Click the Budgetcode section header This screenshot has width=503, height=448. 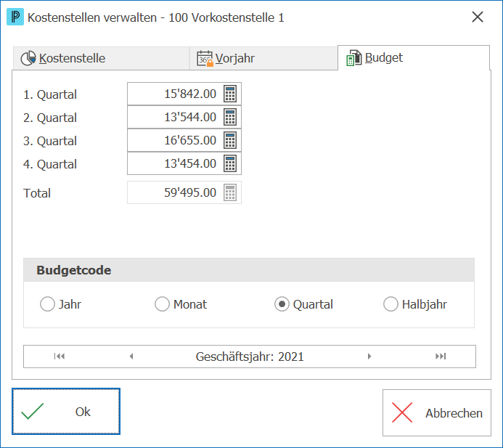click(x=249, y=270)
